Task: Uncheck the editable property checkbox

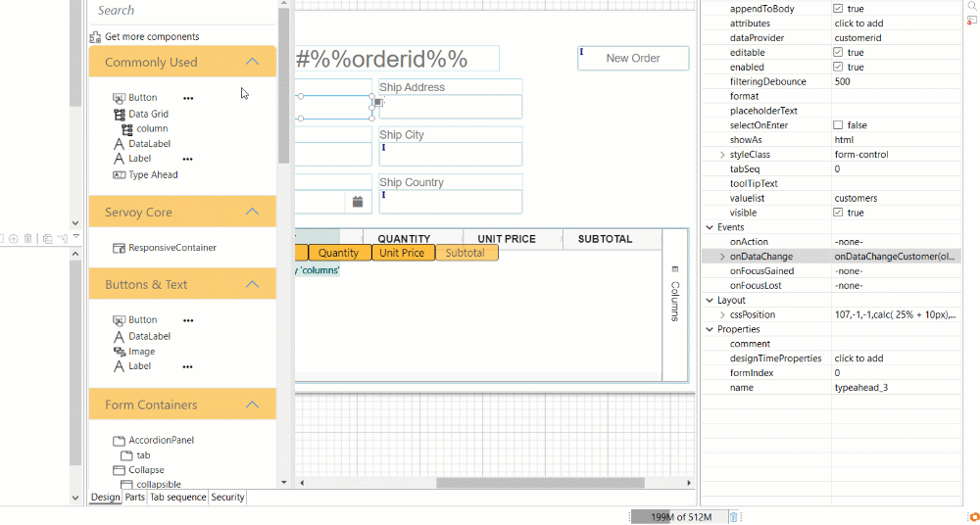Action: [838, 53]
